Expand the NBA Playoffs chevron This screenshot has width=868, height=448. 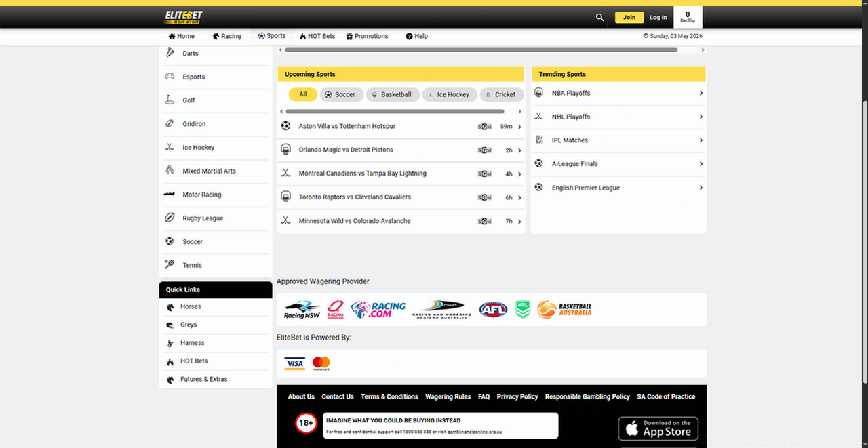701,93
